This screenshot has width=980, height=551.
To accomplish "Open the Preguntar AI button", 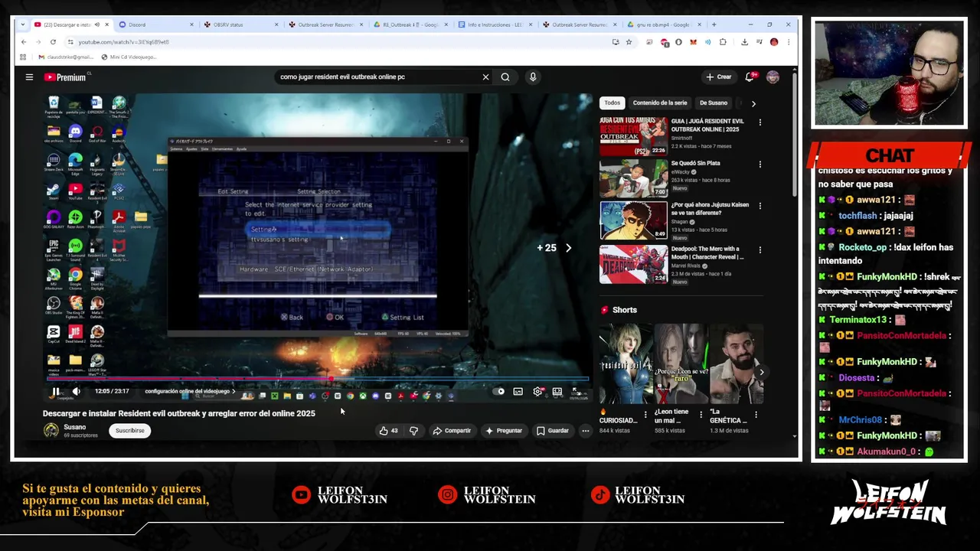I will pyautogui.click(x=504, y=431).
